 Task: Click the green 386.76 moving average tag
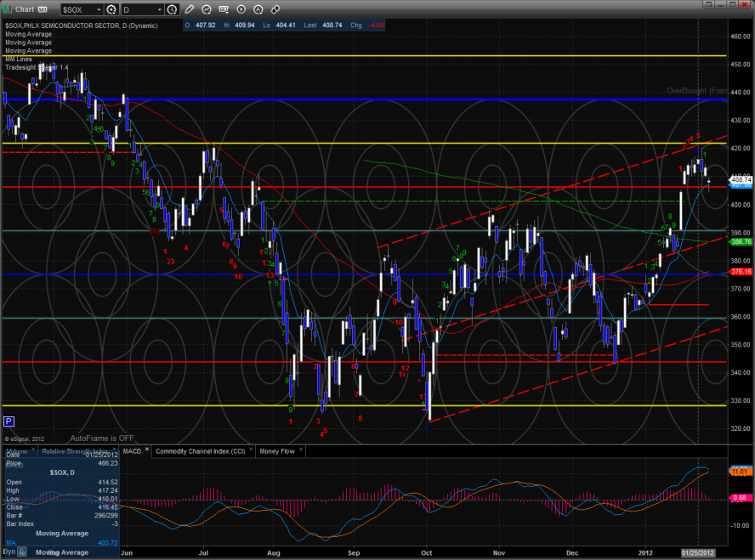pyautogui.click(x=741, y=241)
